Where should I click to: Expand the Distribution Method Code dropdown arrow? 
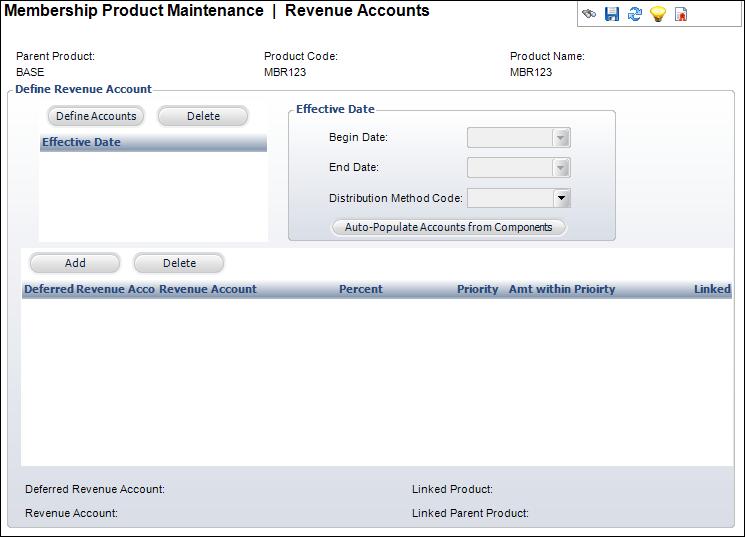pyautogui.click(x=562, y=198)
